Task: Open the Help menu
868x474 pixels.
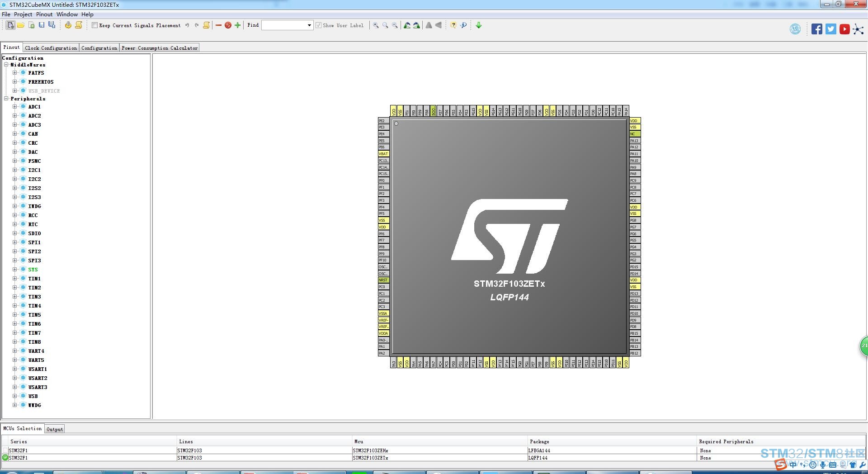Action: (x=87, y=14)
